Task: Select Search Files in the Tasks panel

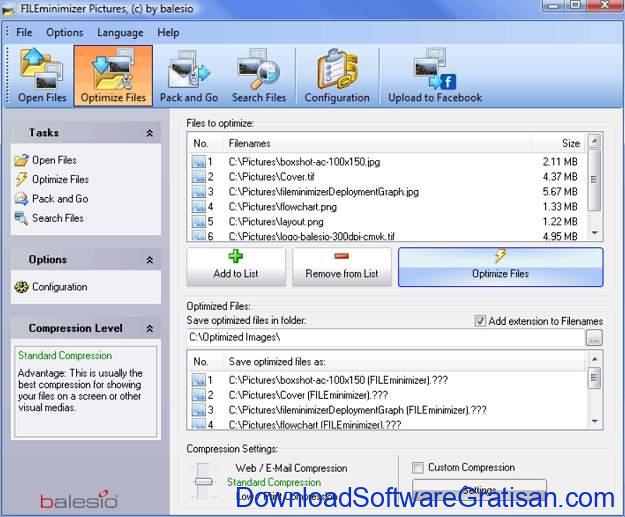Action: pos(49,218)
